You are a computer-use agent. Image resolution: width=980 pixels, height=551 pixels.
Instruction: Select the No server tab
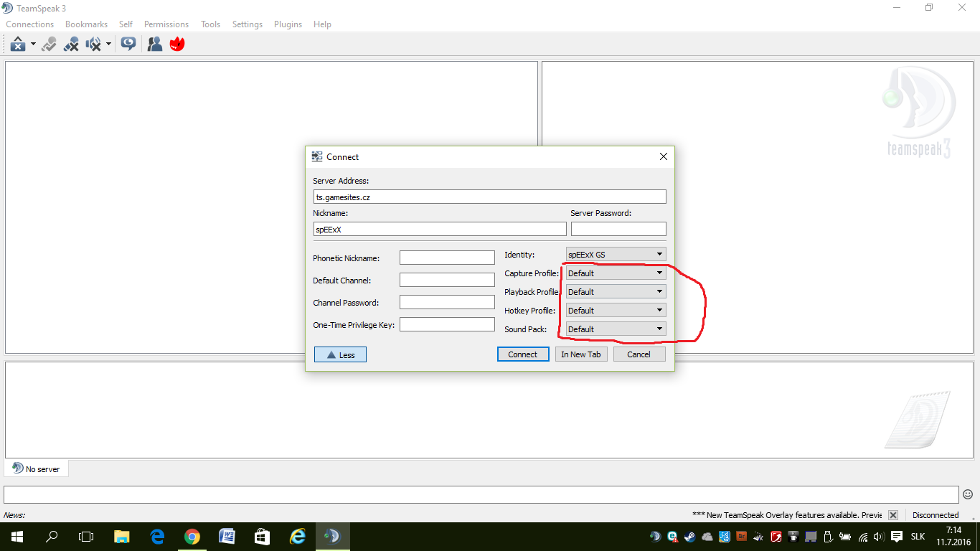click(x=37, y=468)
